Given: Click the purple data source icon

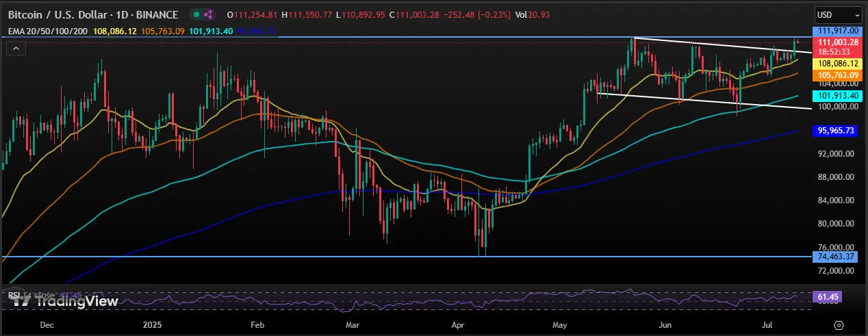Looking at the screenshot, I should point(208,14).
